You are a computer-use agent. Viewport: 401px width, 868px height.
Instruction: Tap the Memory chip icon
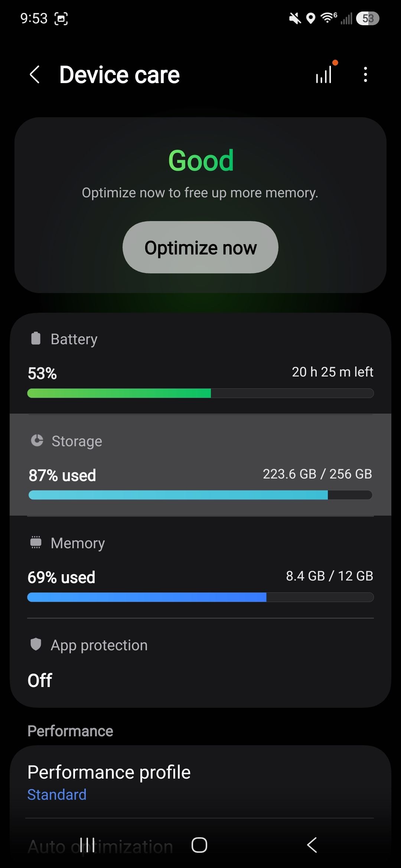point(36,542)
